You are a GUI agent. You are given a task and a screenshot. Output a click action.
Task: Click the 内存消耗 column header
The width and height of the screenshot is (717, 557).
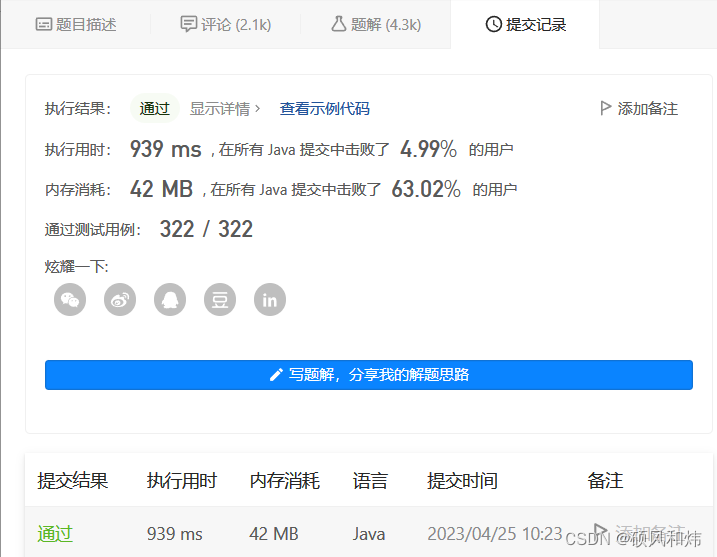(284, 481)
